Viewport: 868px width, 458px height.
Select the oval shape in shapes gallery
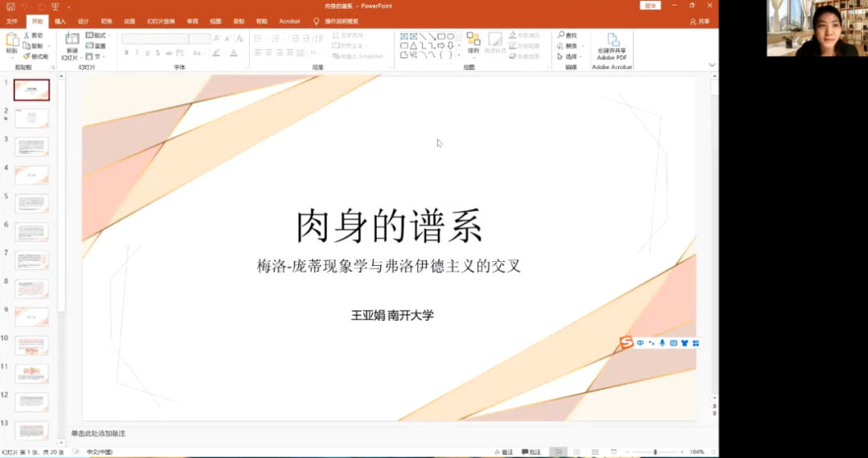pyautogui.click(x=451, y=36)
